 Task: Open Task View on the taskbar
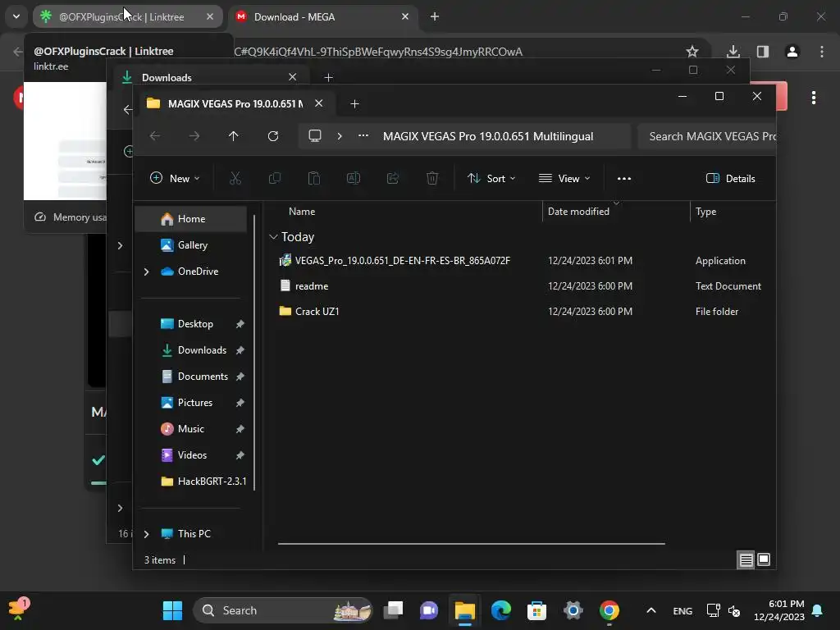(x=393, y=610)
